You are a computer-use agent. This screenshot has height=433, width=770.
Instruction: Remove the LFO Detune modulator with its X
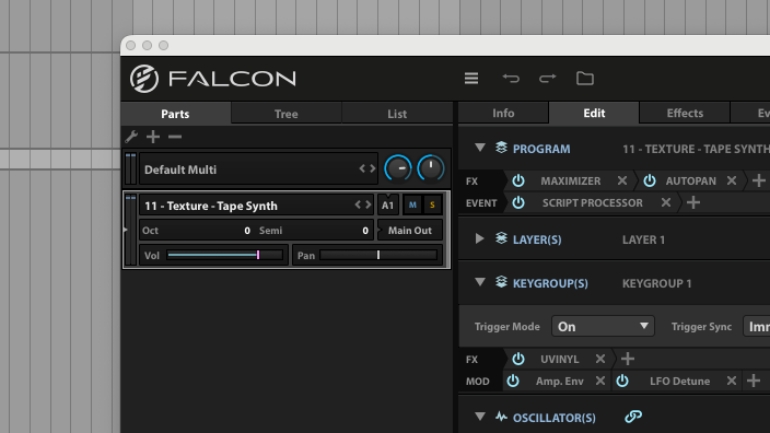(732, 380)
